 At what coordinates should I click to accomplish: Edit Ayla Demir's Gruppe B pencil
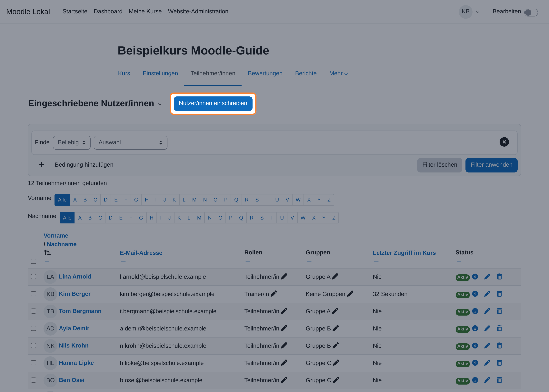[x=336, y=328]
